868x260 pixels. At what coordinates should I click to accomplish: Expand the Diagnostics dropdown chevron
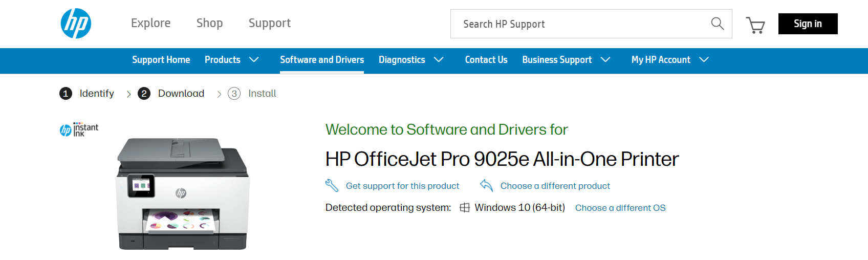tap(439, 60)
